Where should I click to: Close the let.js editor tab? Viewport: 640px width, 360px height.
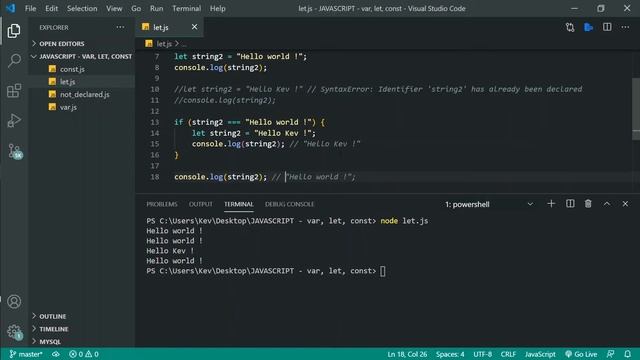(194, 27)
